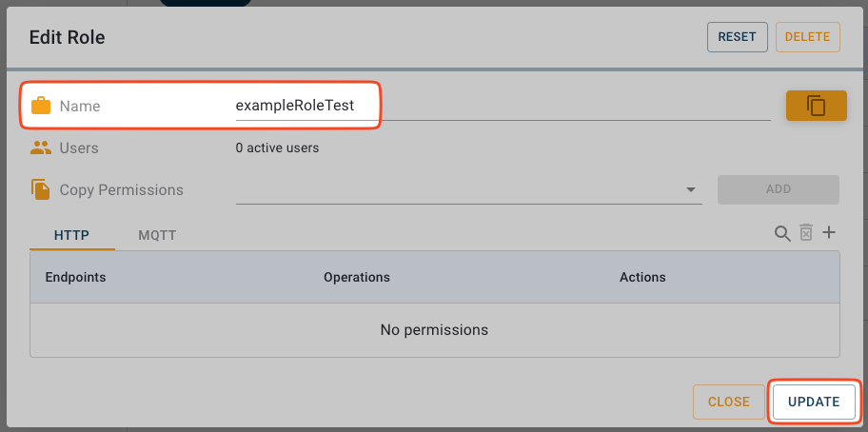Click the briefcase icon beside Name
Screen dimensions: 868x432
point(40,106)
